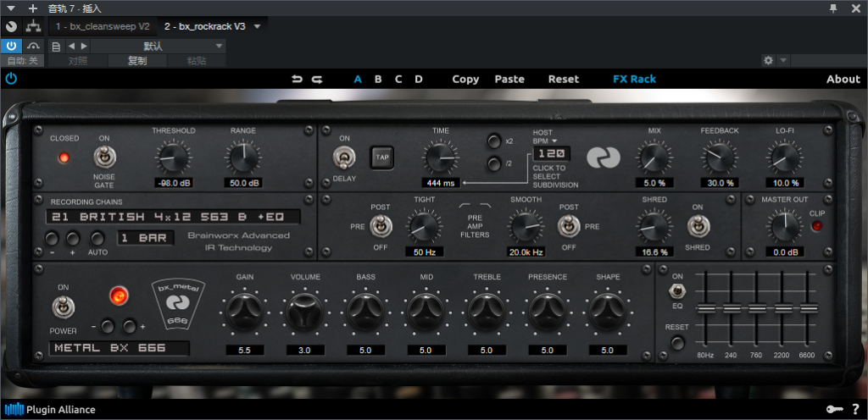
Task: Open the routing channel editor icon
Action: (34, 26)
